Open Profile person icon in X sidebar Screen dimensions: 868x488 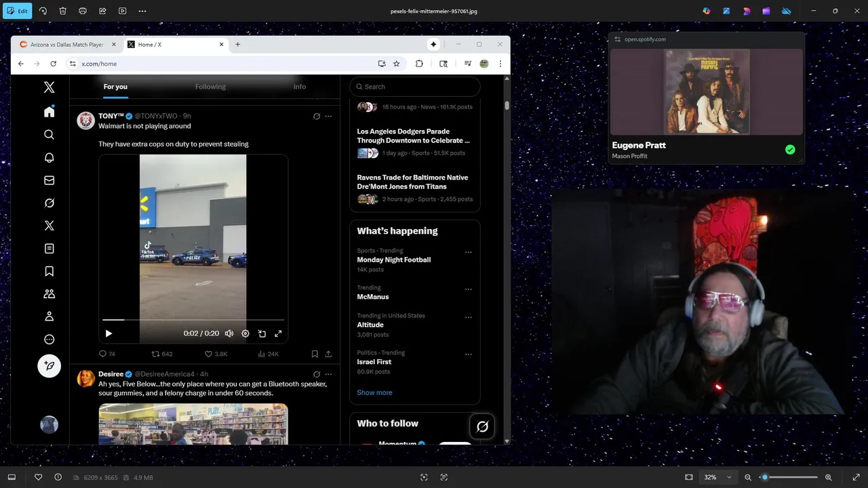[x=49, y=317]
